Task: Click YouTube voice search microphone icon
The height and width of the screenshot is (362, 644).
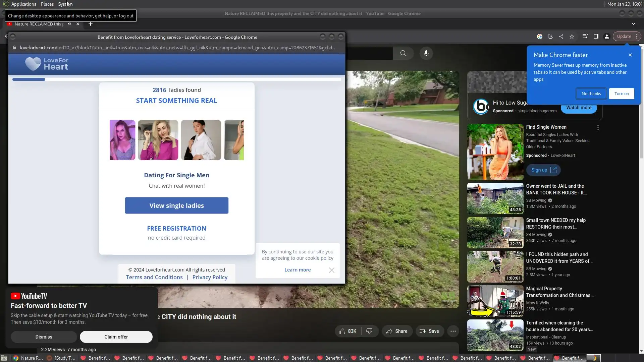Action: pyautogui.click(x=426, y=53)
